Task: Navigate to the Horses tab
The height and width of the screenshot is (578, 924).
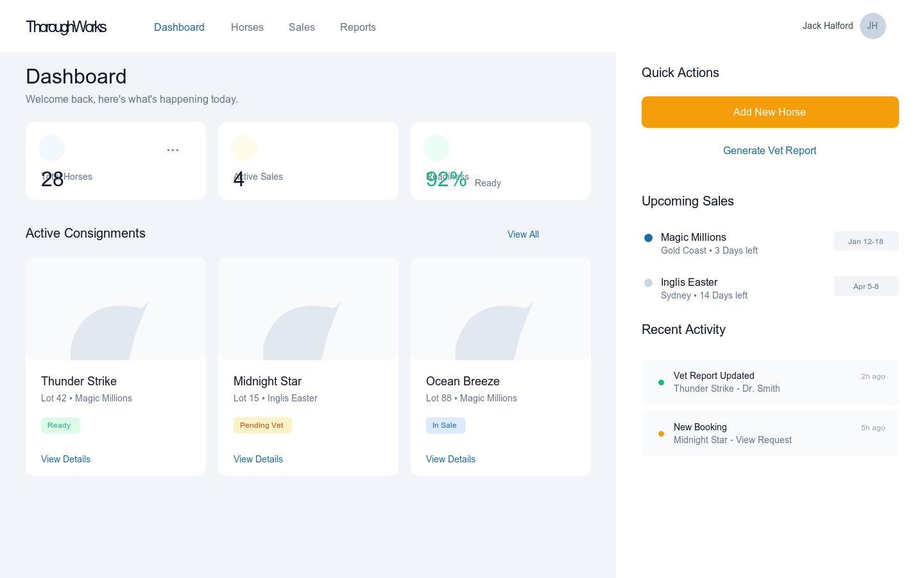Action: click(x=247, y=27)
